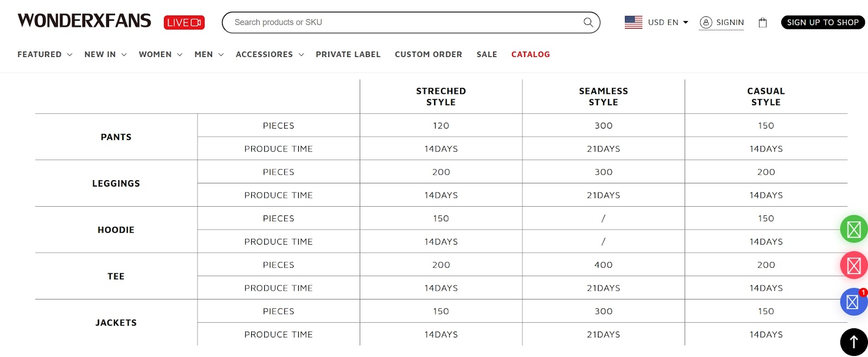Click the red LIVE video badge

point(184,22)
